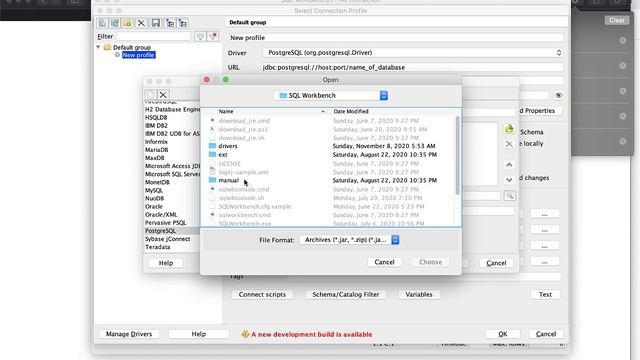Click the delete driver X icon

pos(163,95)
